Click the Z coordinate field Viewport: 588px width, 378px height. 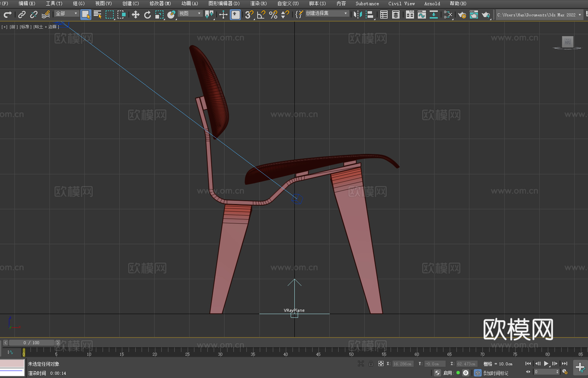tap(466, 364)
